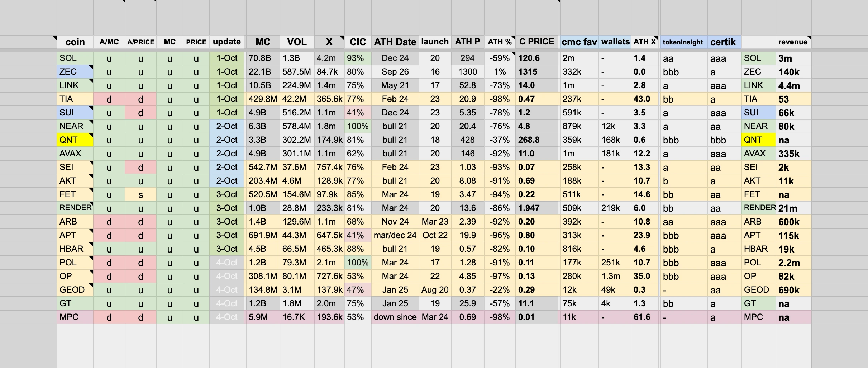Click the VOL value "587.5M" for ZEC
This screenshot has height=368, width=868.
point(297,72)
